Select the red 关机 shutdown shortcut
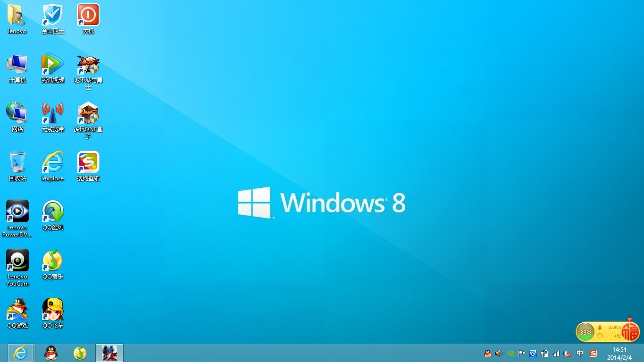Screen dimensions: 644x362 point(88,19)
